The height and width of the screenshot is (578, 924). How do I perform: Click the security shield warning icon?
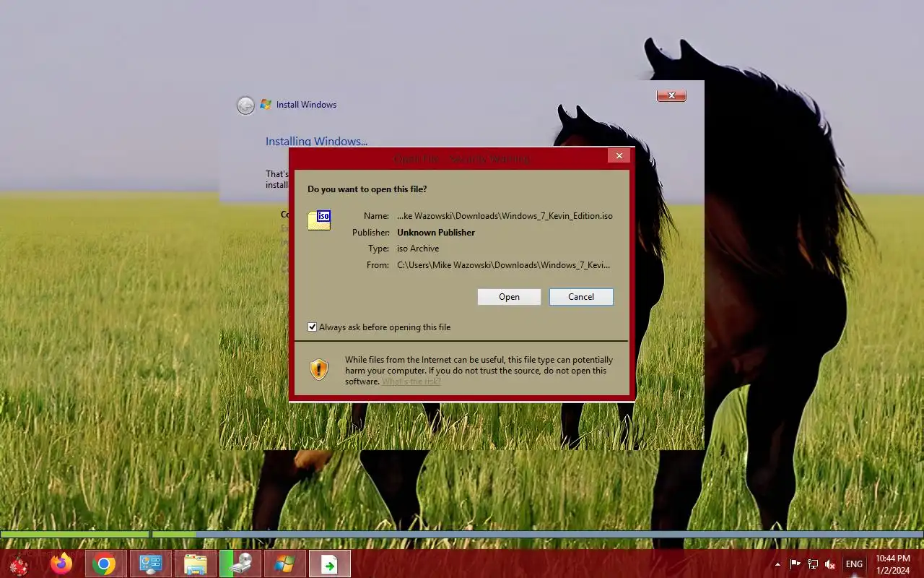(319, 370)
